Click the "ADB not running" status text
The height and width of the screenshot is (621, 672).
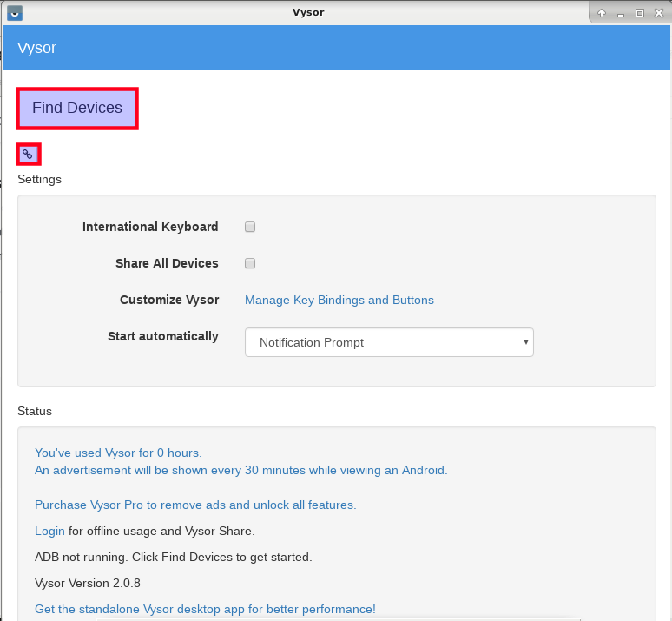[x=173, y=557]
